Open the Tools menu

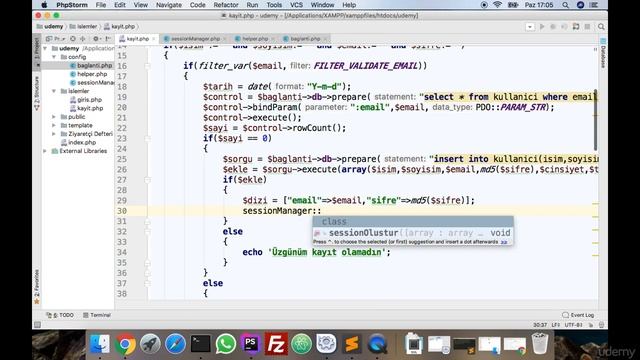tap(274, 5)
